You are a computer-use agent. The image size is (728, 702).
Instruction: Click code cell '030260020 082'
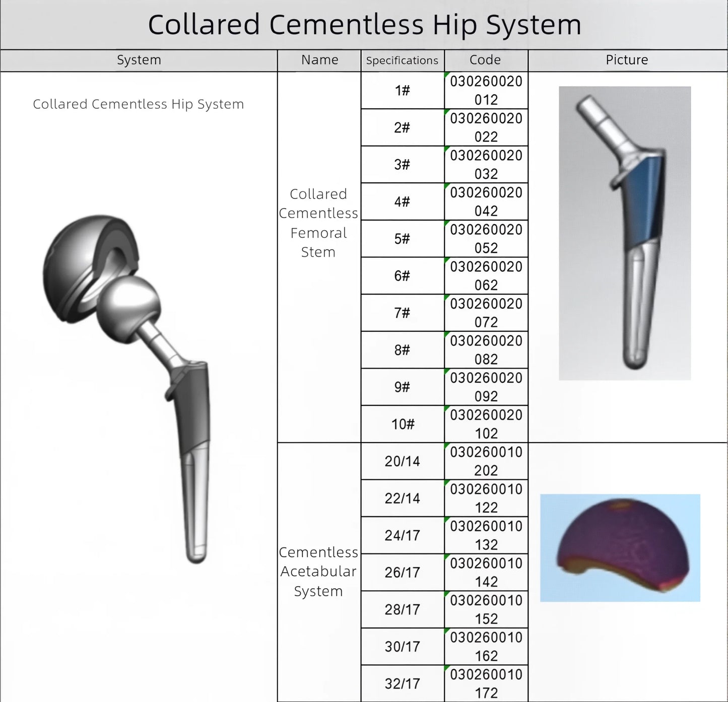tap(486, 350)
